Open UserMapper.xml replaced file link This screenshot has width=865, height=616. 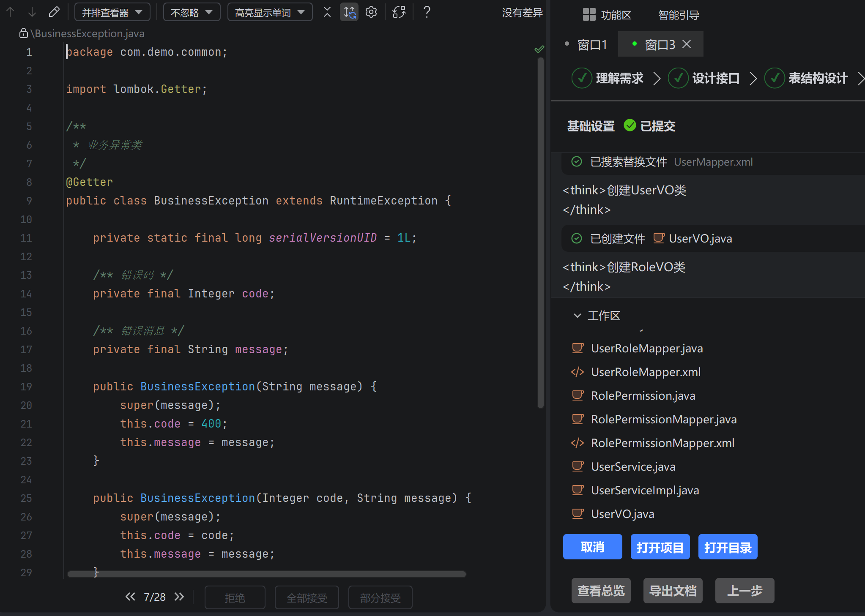click(713, 162)
